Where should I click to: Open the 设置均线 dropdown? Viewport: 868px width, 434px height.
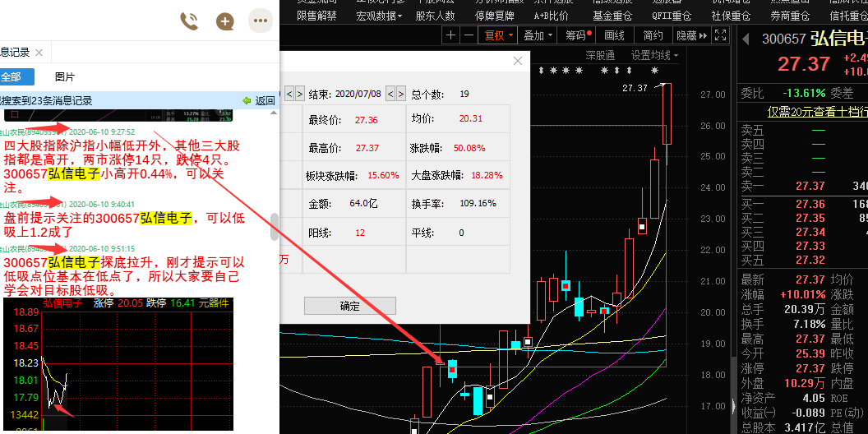[x=655, y=55]
